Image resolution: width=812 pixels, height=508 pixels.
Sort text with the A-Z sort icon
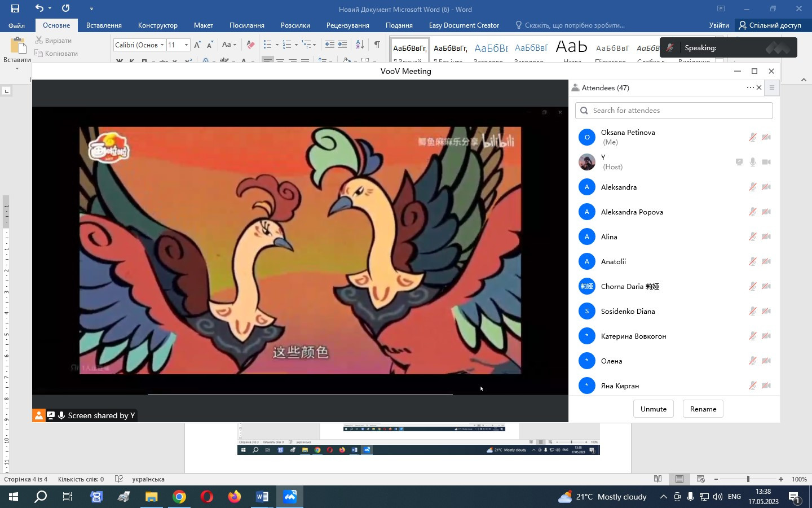(x=360, y=45)
